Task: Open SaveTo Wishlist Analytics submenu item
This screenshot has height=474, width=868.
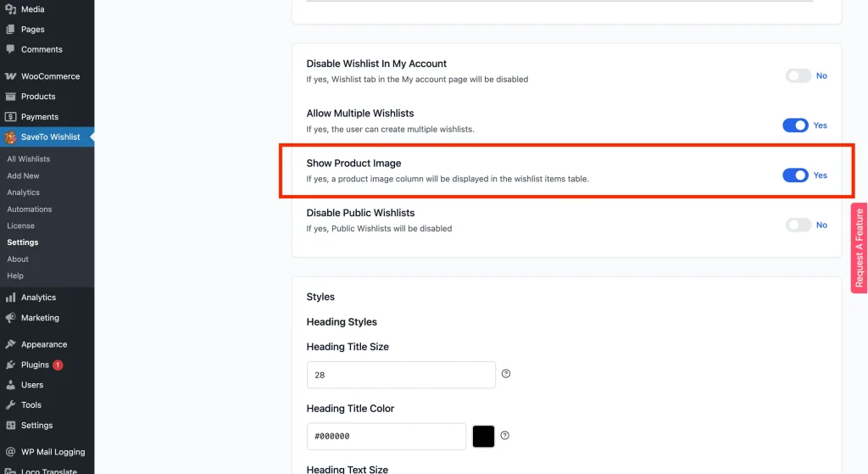Action: pos(23,192)
